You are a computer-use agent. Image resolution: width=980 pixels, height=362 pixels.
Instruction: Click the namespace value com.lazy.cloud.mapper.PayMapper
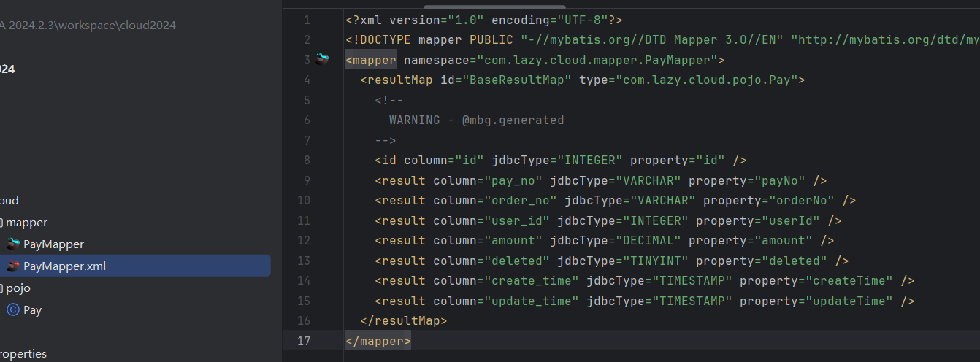pyautogui.click(x=597, y=60)
